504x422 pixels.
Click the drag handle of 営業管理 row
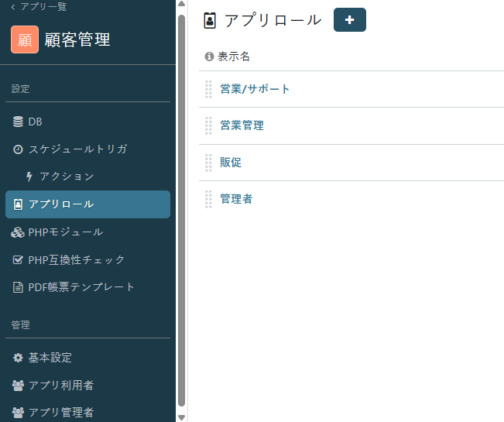(208, 125)
